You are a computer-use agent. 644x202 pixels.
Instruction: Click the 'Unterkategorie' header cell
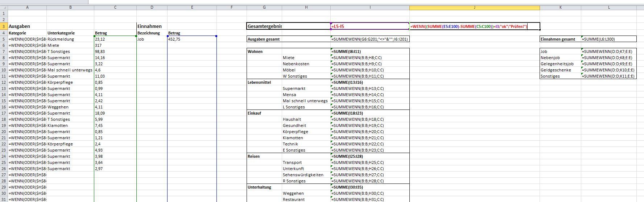[70, 33]
